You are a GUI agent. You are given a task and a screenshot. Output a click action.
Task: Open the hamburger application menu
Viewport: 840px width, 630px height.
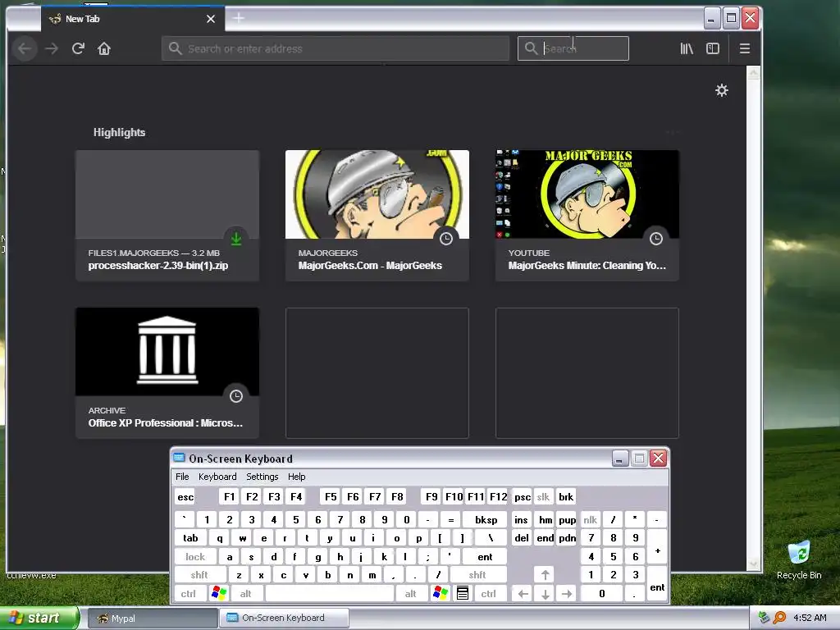click(x=745, y=48)
